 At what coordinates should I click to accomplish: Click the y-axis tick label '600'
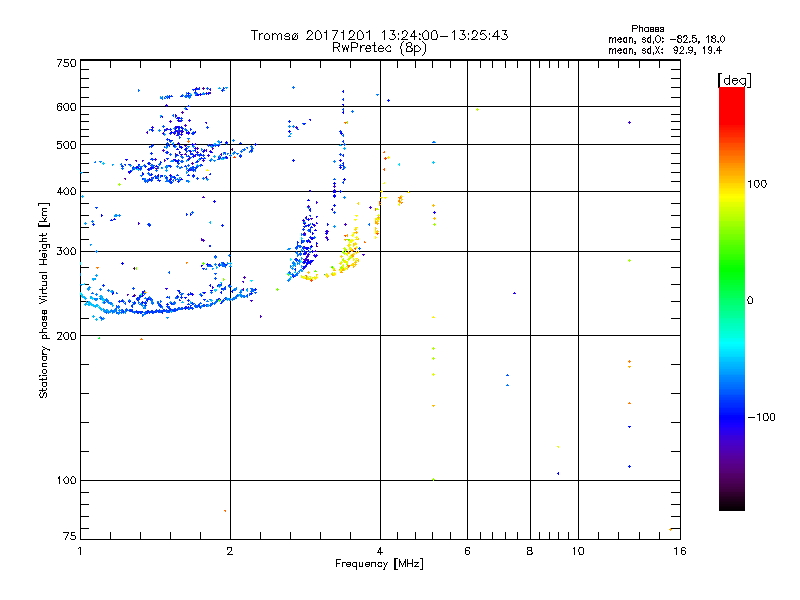coord(66,107)
